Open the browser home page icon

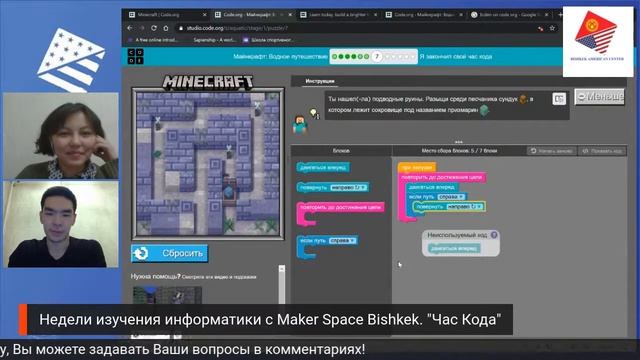tap(166, 28)
